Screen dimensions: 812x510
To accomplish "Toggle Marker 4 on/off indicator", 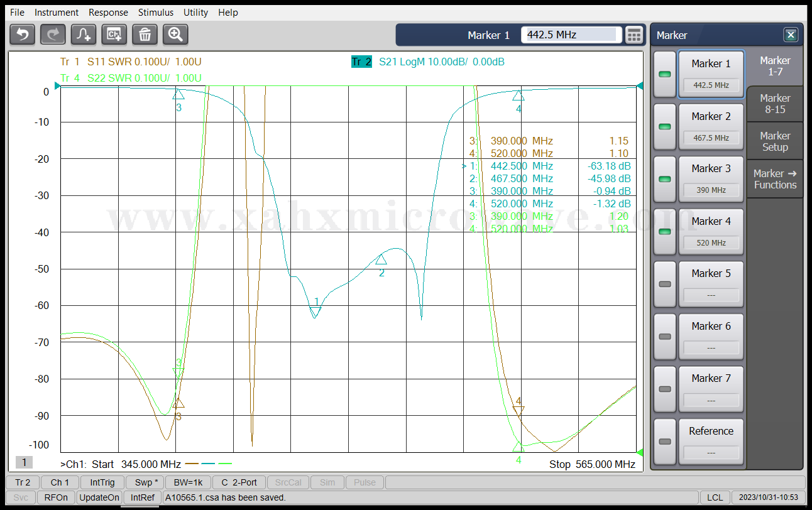I will (x=664, y=232).
